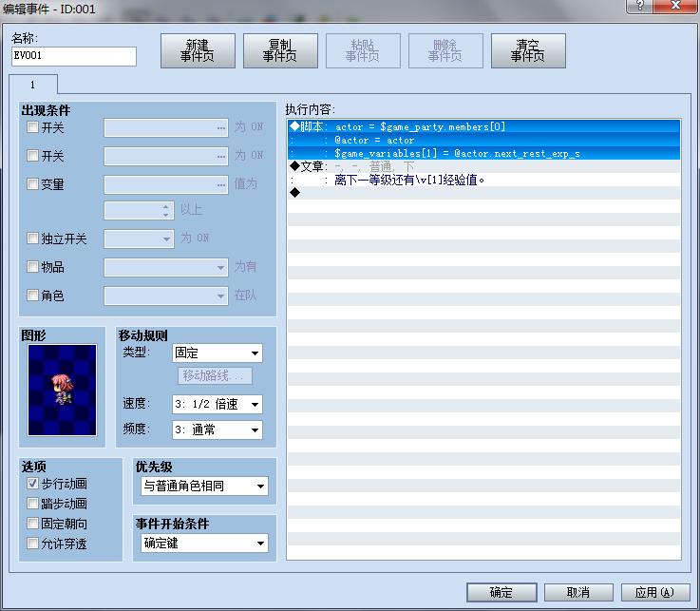This screenshot has height=611, width=700.
Task: Enable the 固定朝向 option
Action: [32, 523]
